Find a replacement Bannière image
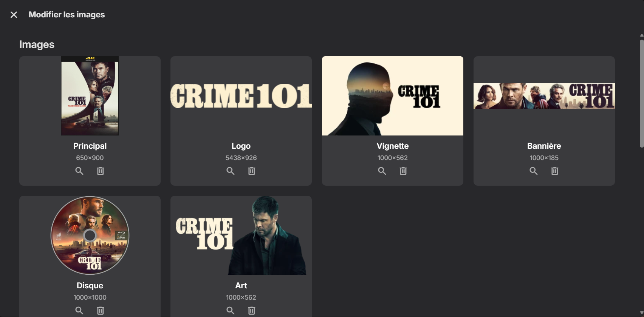This screenshot has height=317, width=644. pos(534,171)
